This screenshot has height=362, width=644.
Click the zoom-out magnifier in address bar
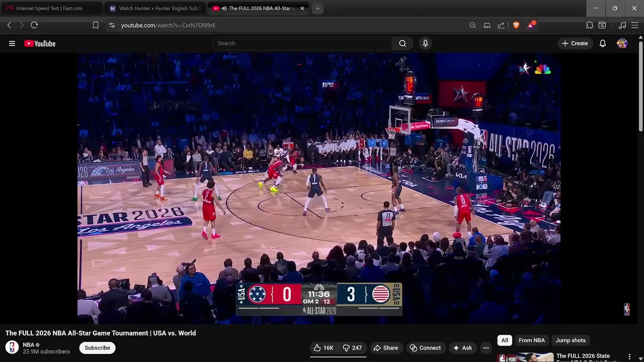472,25
